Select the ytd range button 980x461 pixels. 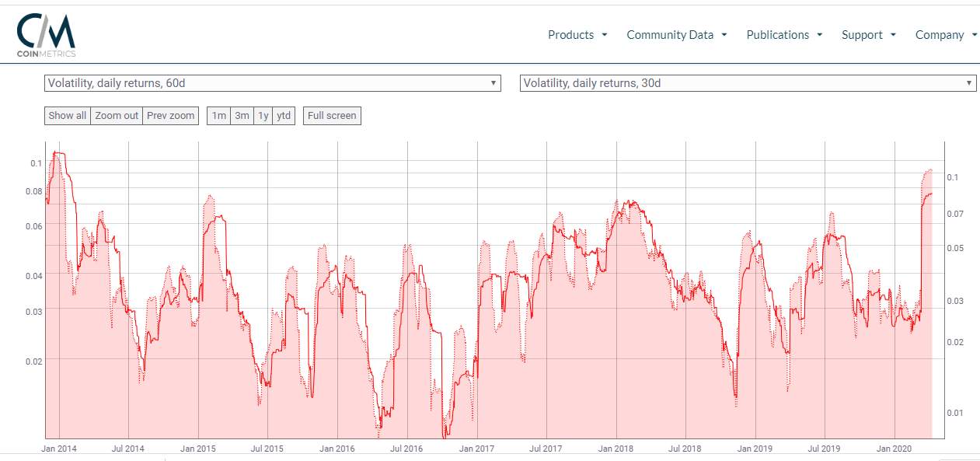coord(283,115)
